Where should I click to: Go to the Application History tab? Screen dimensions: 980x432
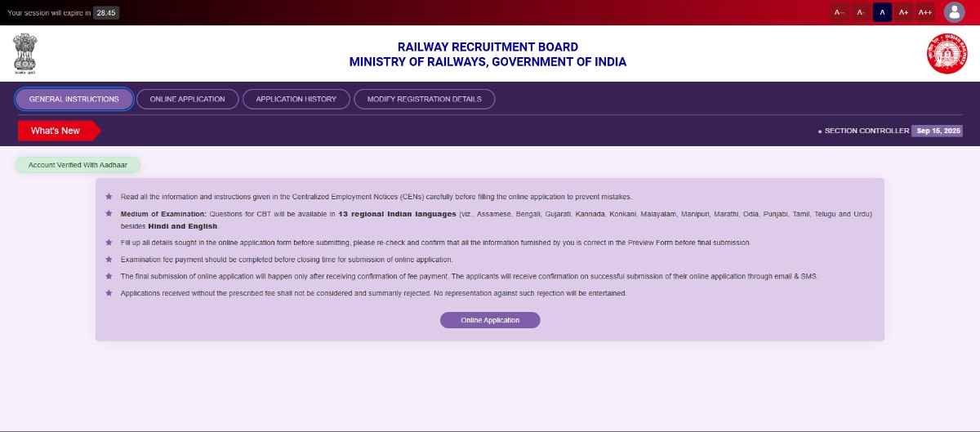pos(296,99)
